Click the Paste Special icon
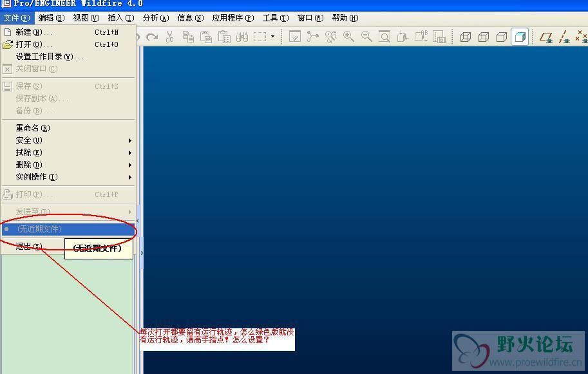 pyautogui.click(x=224, y=37)
